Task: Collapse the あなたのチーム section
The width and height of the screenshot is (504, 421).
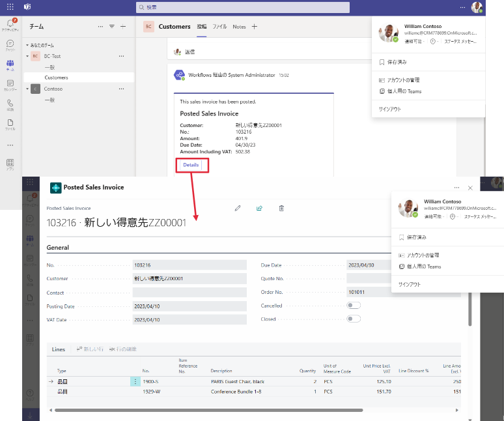Action: [27, 46]
